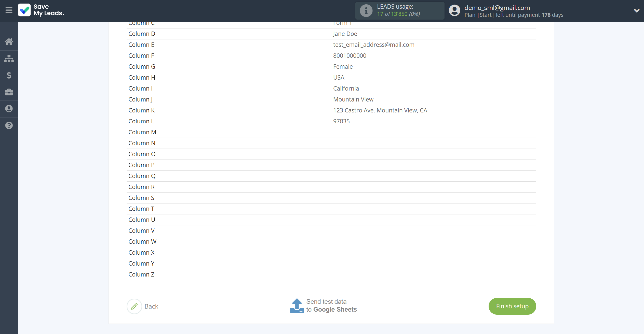Screen dimensions: 644x334
Task: Click the Column F label
Action: (141, 56)
